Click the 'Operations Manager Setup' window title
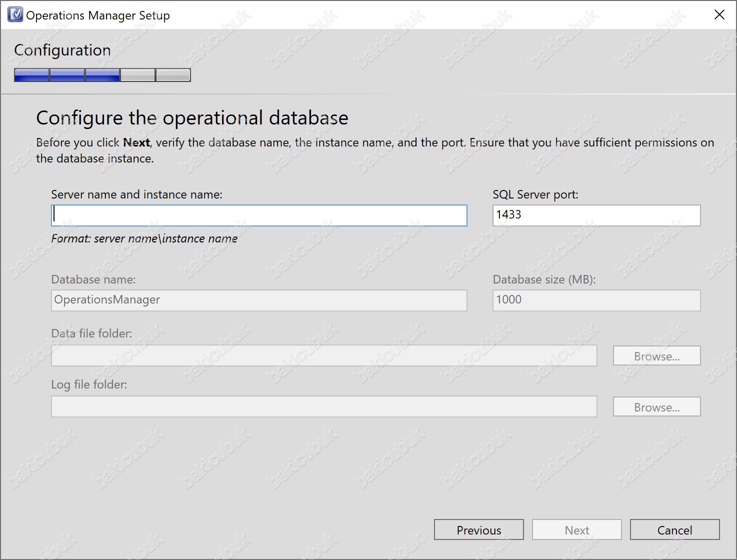The image size is (737, 560). pyautogui.click(x=98, y=15)
